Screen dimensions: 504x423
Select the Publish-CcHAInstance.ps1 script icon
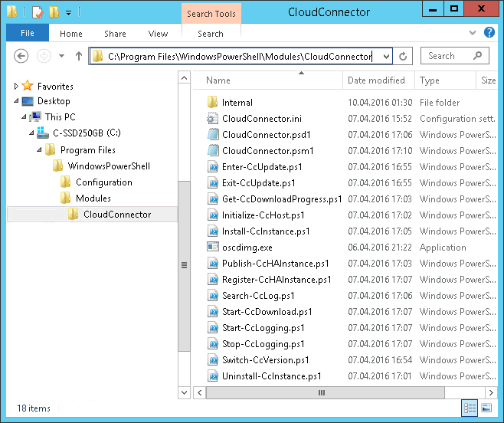pos(212,264)
